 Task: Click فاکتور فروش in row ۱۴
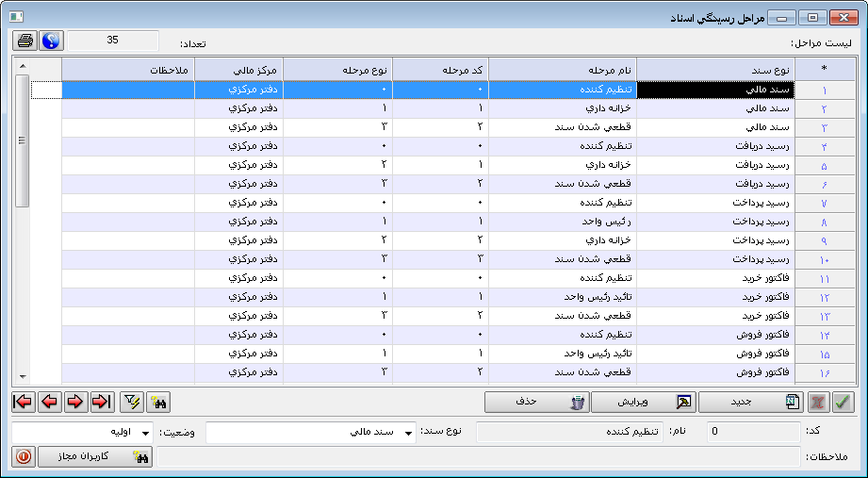[x=715, y=335]
